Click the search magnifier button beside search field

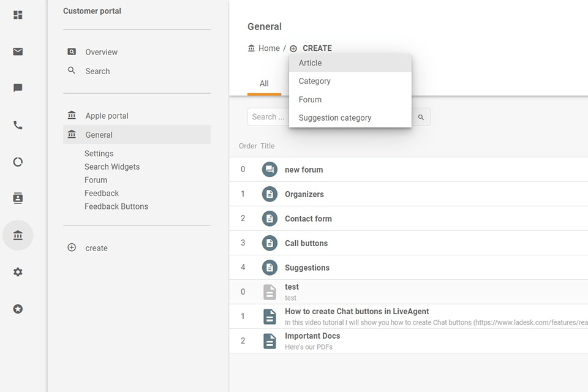[x=421, y=117]
